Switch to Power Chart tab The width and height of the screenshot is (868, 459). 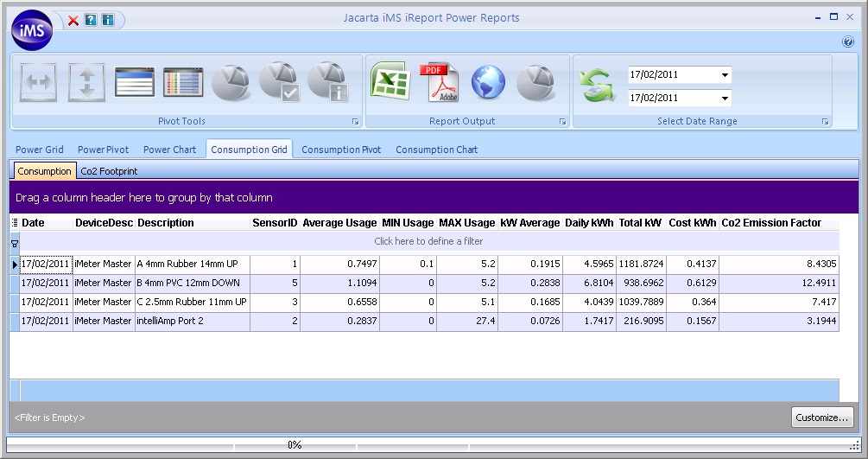tap(169, 150)
